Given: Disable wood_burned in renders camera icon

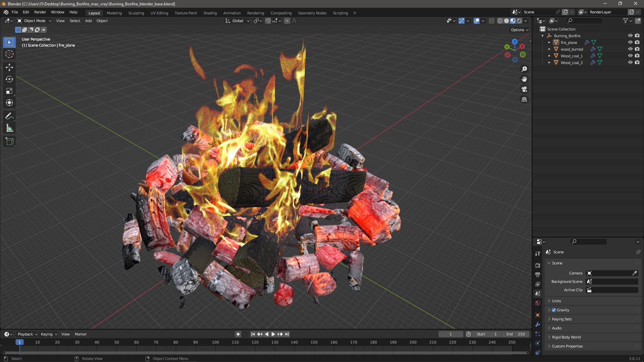Looking at the screenshot, I should 637,49.
